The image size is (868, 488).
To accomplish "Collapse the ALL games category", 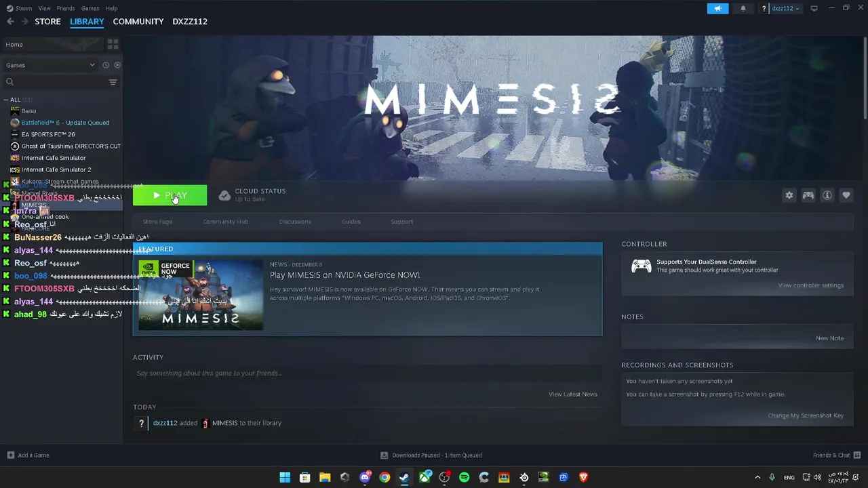I will click(x=5, y=100).
